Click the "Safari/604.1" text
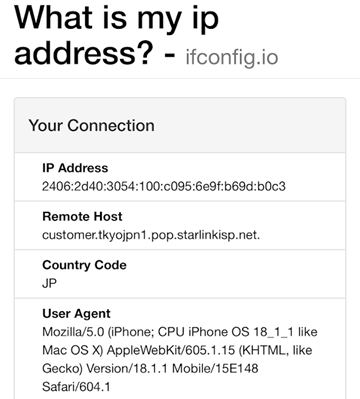Screen dimensions: 360x399 76,387
